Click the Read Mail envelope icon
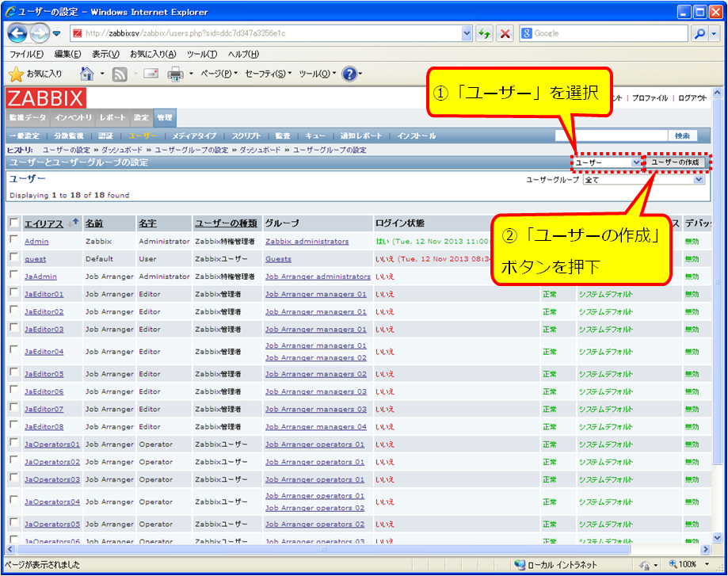The height and width of the screenshot is (576, 728). 151,74
